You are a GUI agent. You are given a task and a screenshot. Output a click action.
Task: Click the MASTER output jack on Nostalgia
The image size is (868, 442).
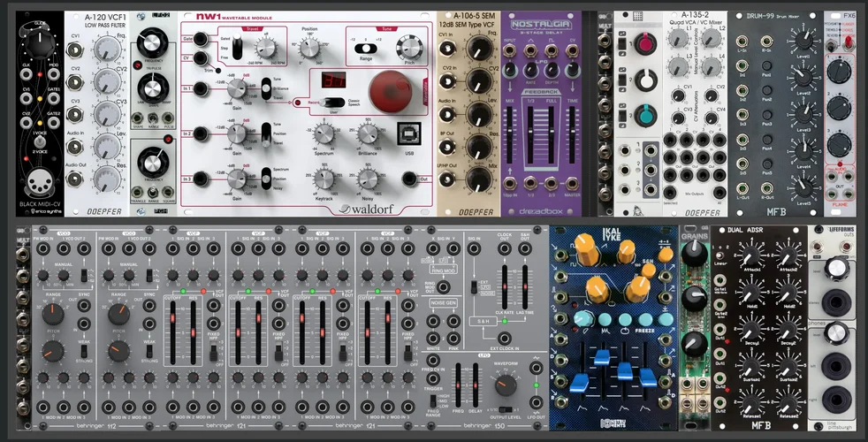pyautogui.click(x=572, y=183)
